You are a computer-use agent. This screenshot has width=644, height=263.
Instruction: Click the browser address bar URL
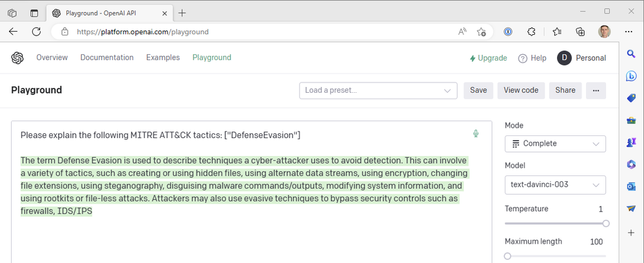(x=142, y=32)
